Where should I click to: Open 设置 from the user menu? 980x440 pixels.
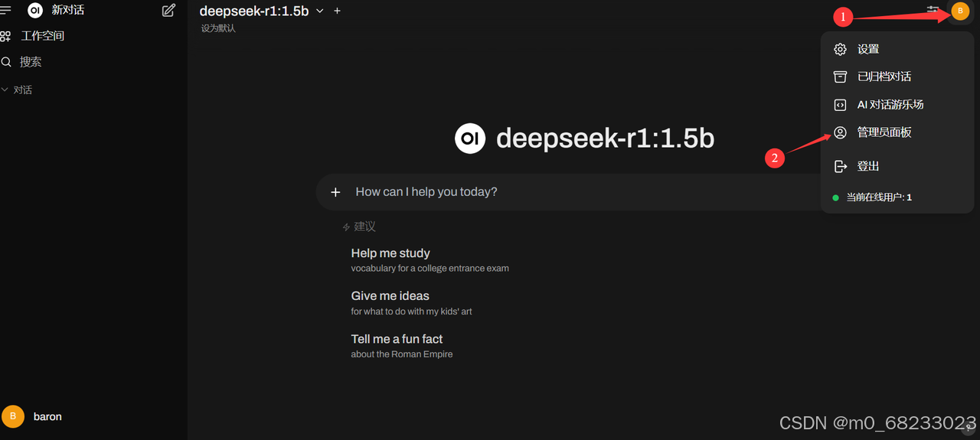click(x=897, y=49)
